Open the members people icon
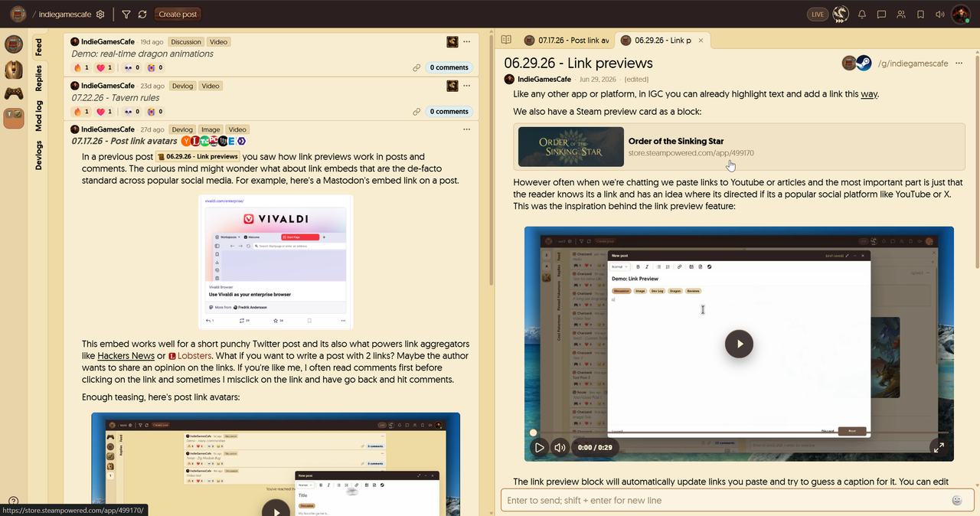The image size is (980, 516). click(x=901, y=14)
